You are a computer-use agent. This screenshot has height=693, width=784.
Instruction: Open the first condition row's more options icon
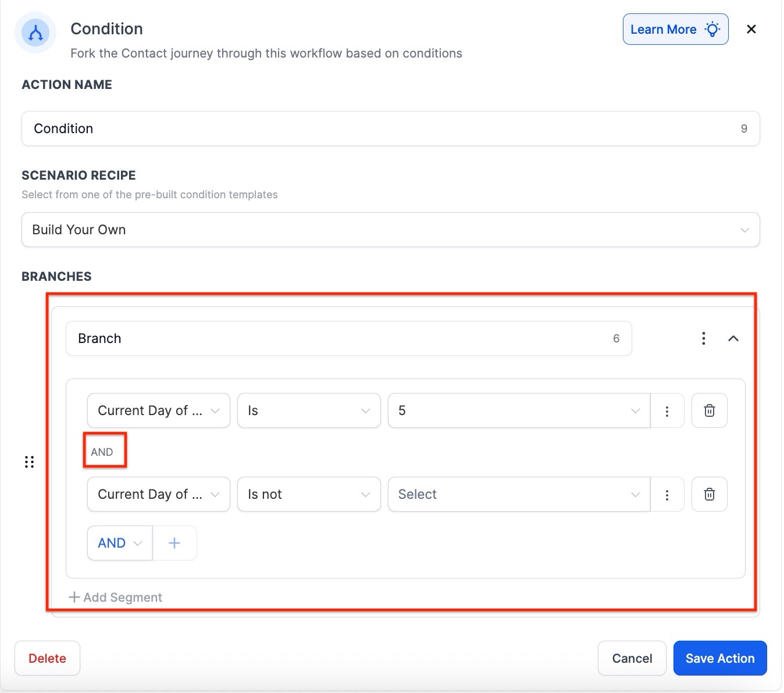pos(667,411)
